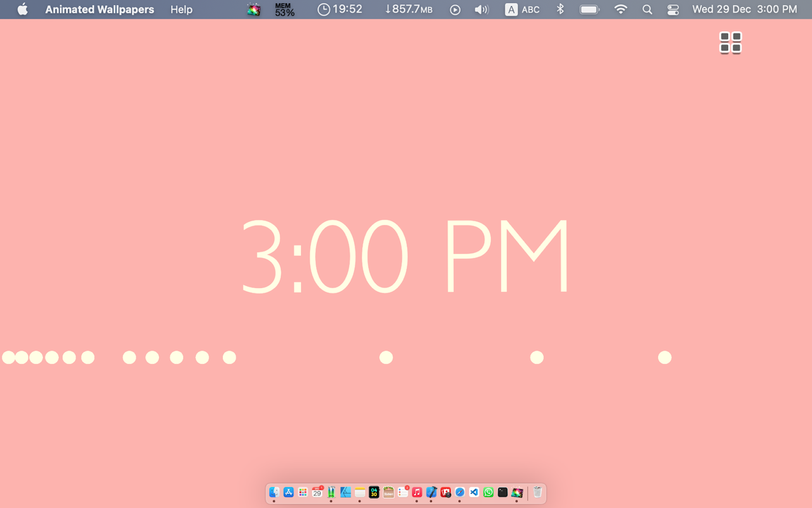Toggle Wi-Fi from the menu bar
The height and width of the screenshot is (508, 812).
(x=621, y=9)
